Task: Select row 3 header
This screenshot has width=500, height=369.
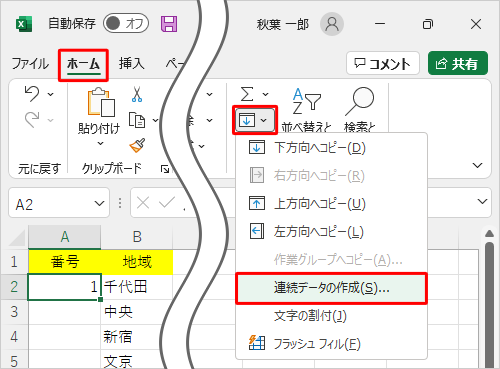Action: [14, 312]
